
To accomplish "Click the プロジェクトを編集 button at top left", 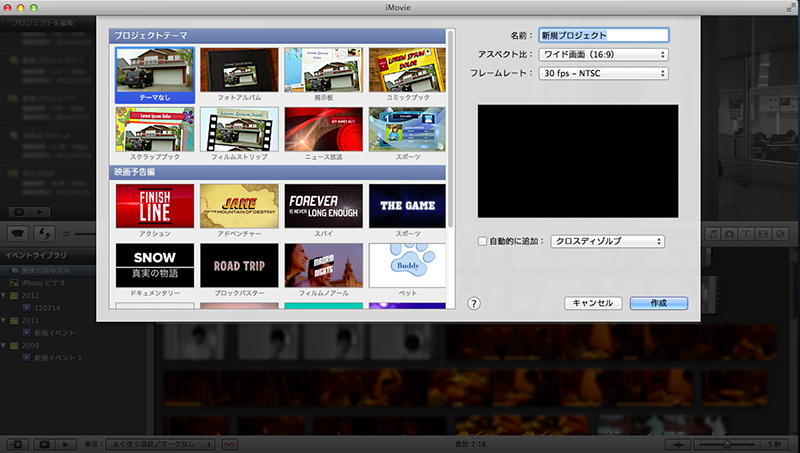I will 43,23.
